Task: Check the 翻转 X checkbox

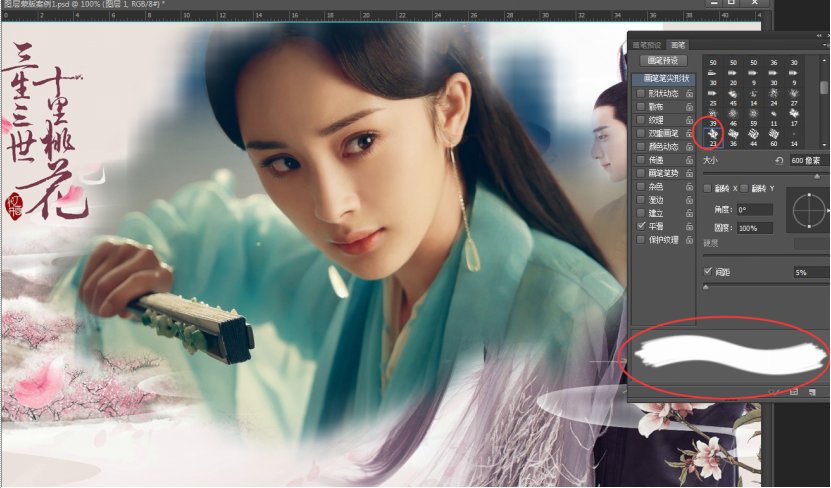Action: [x=707, y=188]
